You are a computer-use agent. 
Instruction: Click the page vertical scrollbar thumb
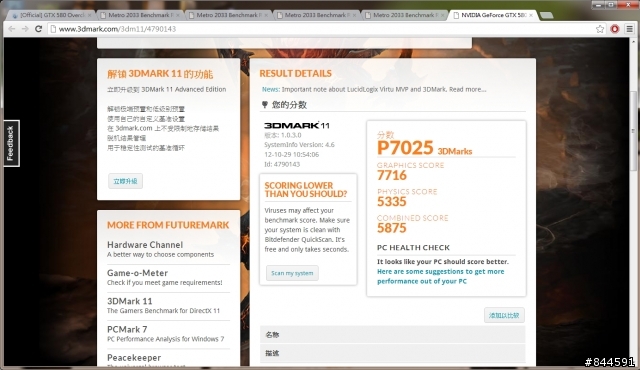click(633, 131)
